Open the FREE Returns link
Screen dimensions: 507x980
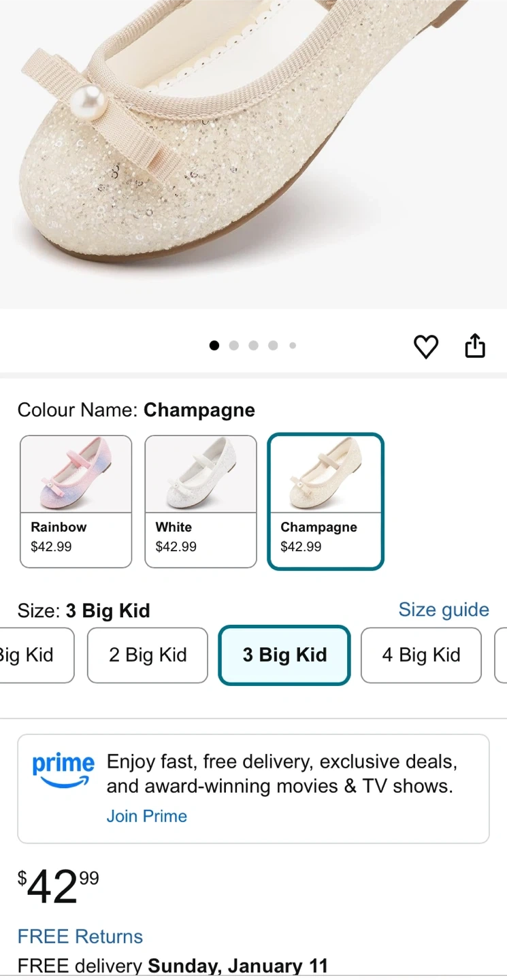coord(80,936)
